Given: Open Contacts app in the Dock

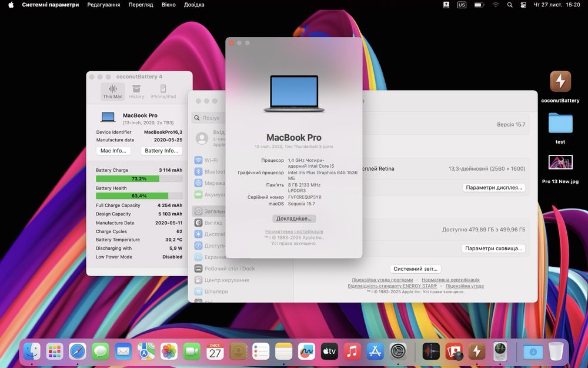Looking at the screenshot, I should (x=238, y=352).
